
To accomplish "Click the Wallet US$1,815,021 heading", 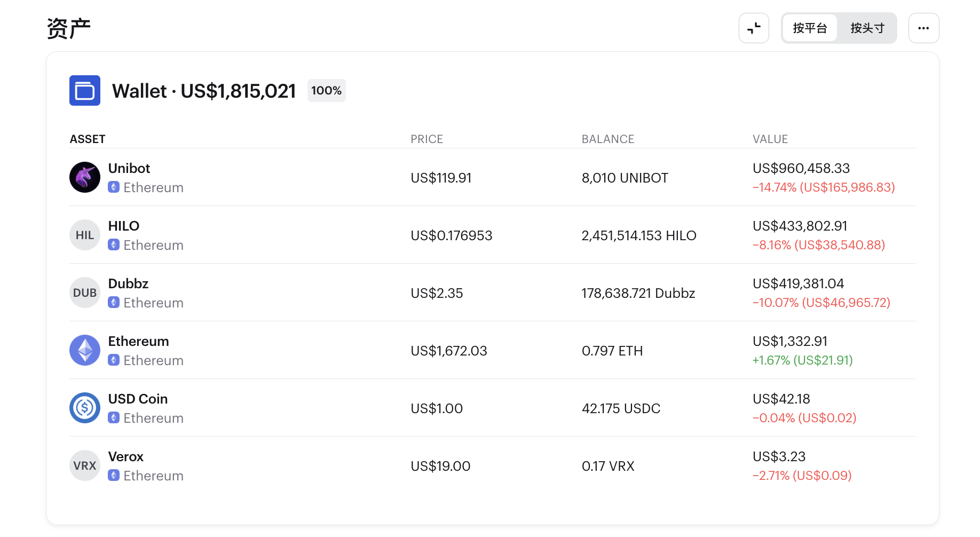I will 203,91.
